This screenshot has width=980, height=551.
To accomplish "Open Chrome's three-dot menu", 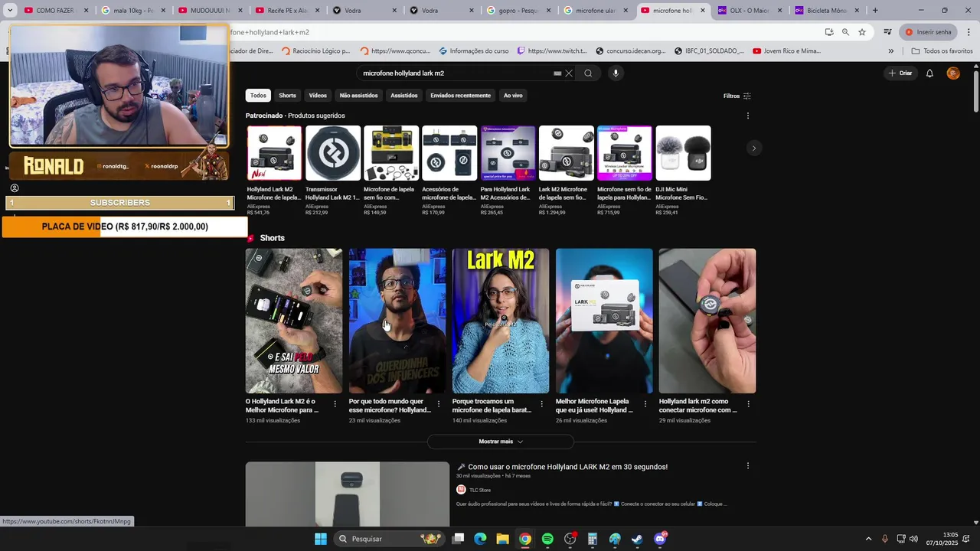I will click(969, 32).
